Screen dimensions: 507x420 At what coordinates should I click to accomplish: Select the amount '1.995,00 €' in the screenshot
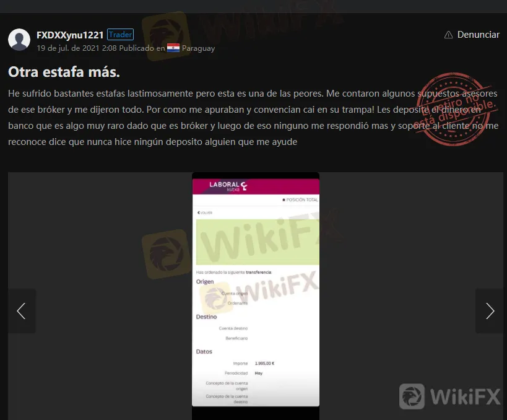tap(264, 364)
